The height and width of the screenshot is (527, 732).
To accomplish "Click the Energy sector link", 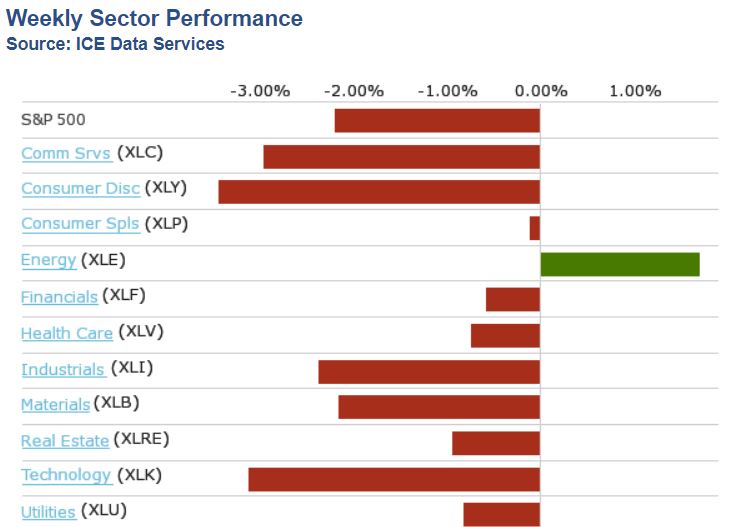I will [48, 260].
